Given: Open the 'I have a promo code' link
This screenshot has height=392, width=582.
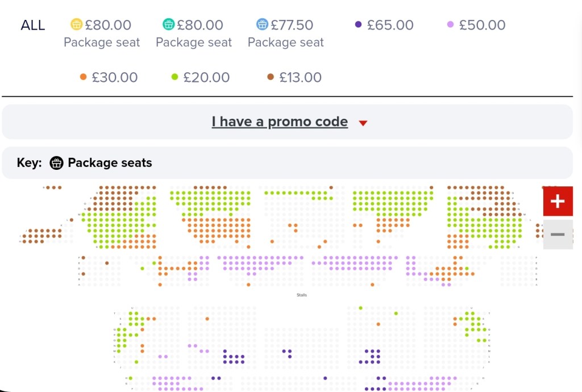Looking at the screenshot, I should pyautogui.click(x=280, y=122).
